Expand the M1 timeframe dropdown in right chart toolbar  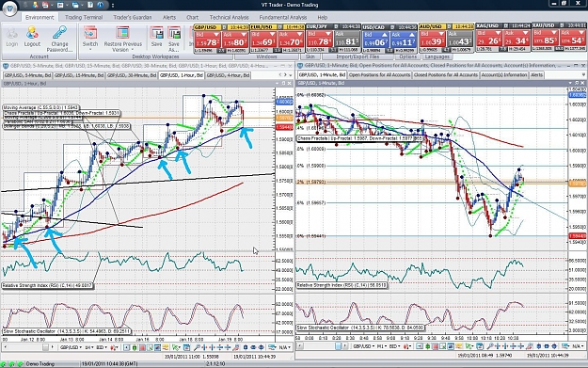coord(386,347)
